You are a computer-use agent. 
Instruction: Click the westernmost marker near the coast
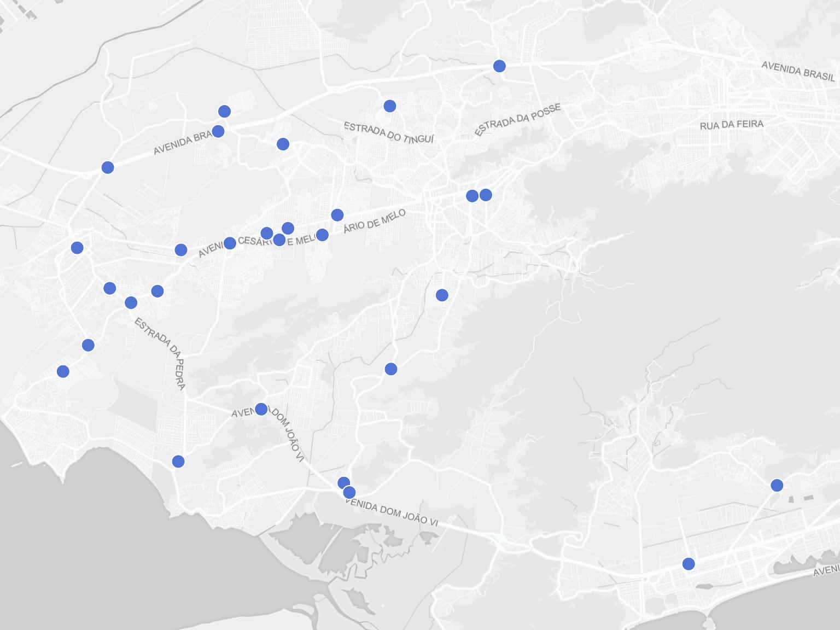coord(63,372)
